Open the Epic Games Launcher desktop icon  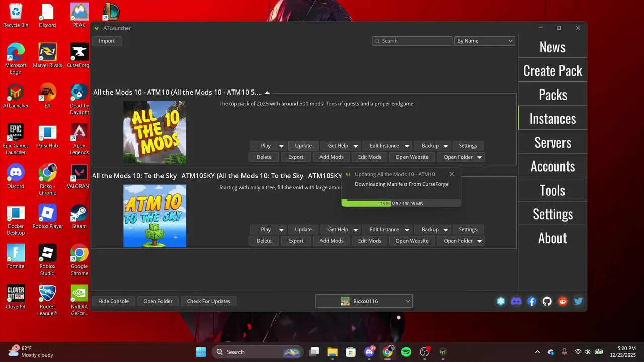pos(16,139)
